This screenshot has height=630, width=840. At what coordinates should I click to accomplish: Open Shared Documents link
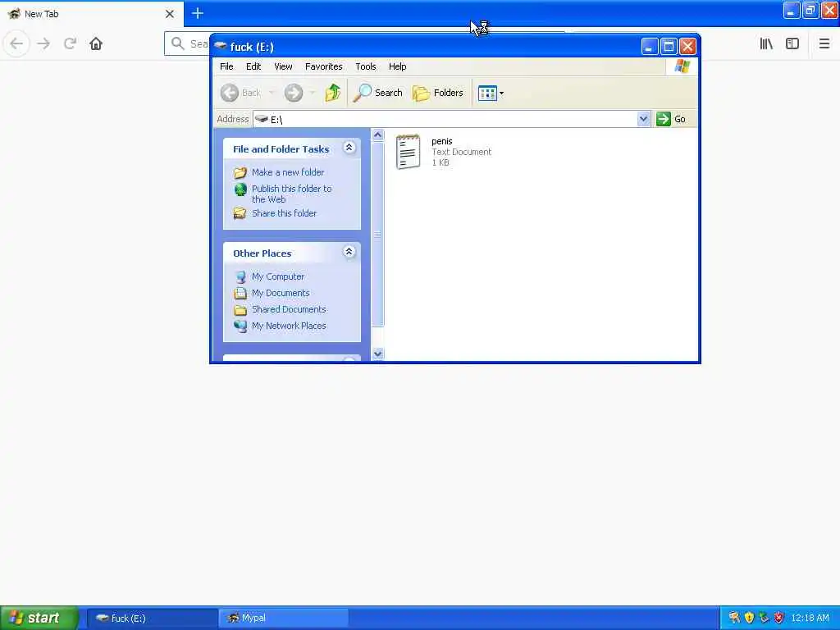click(x=289, y=309)
